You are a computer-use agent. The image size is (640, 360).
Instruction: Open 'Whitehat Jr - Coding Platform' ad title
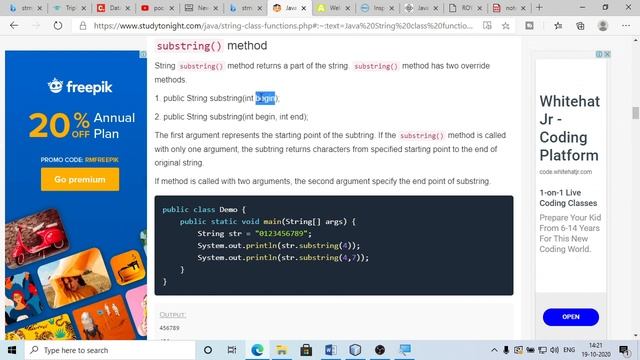click(x=570, y=128)
